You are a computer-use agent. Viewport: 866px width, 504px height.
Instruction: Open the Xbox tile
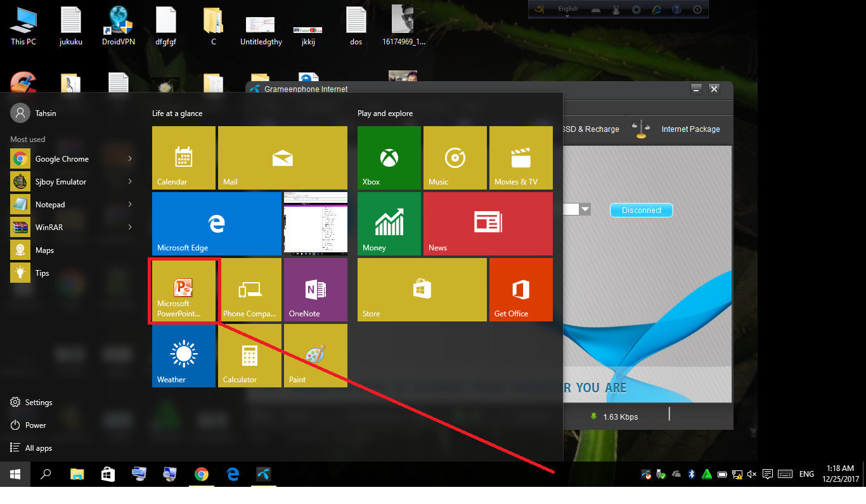pyautogui.click(x=389, y=158)
